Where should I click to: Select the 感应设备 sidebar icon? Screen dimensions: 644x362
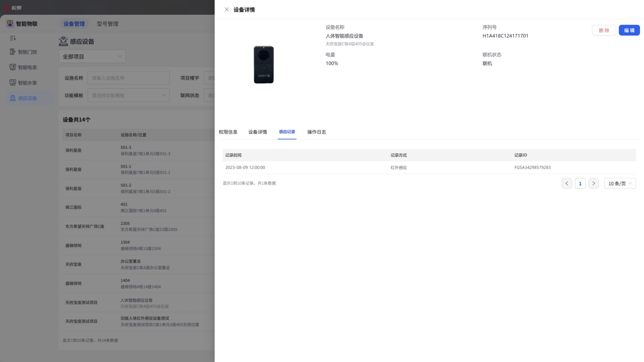pyautogui.click(x=13, y=98)
